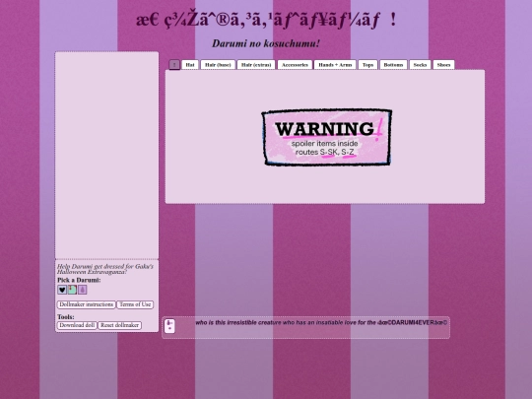This screenshot has width=532, height=399.
Task: Open the Hands + Arms tab
Action: [x=335, y=65]
